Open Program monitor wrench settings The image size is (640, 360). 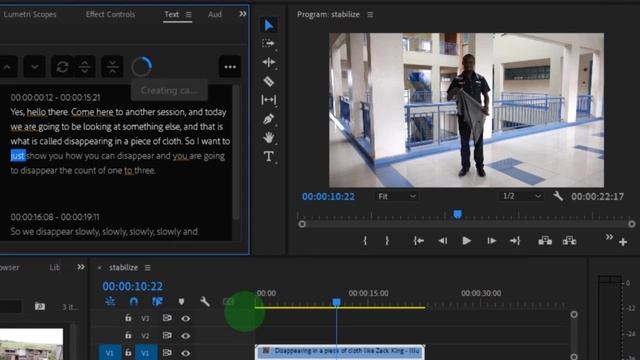tap(558, 196)
